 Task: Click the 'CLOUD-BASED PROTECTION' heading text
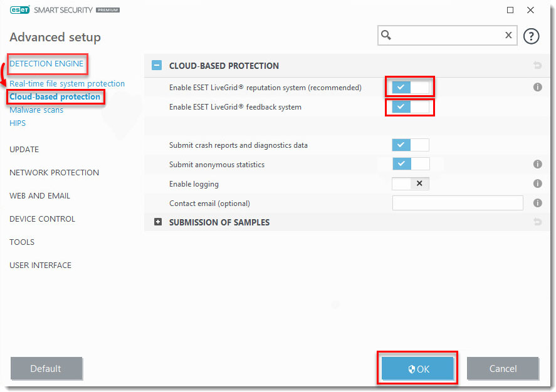tap(224, 66)
